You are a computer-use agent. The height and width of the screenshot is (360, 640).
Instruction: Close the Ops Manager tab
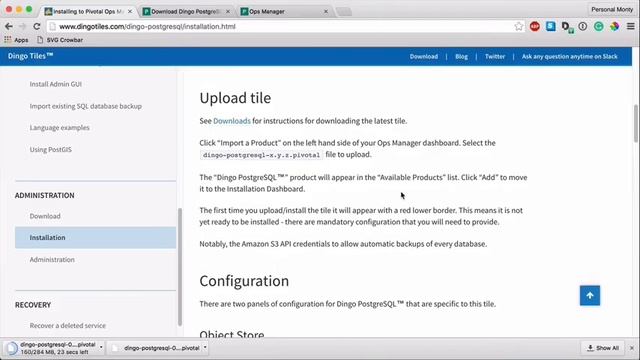[x=326, y=11]
